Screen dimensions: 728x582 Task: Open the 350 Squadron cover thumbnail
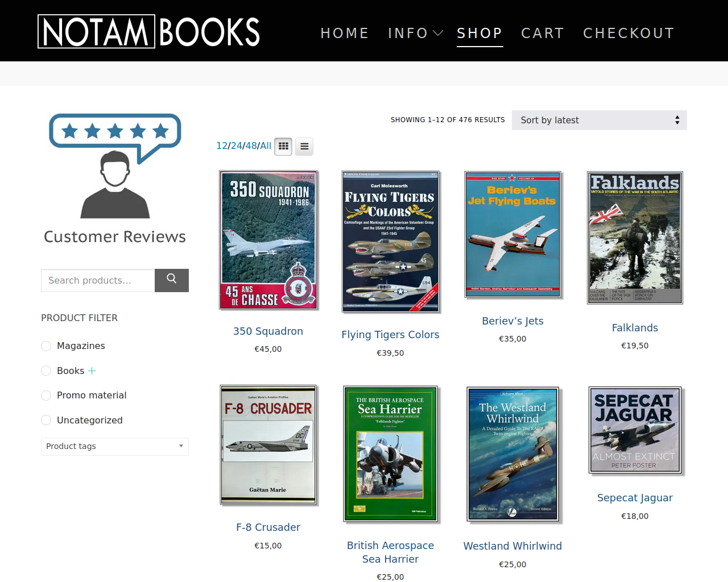[x=268, y=240]
